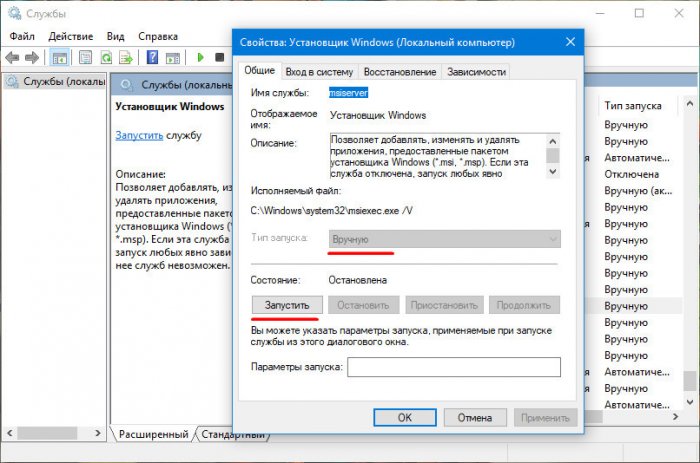Image resolution: width=700 pixels, height=463 pixels.
Task: Click the services list vertical scrollbar thumb
Action: point(690,381)
